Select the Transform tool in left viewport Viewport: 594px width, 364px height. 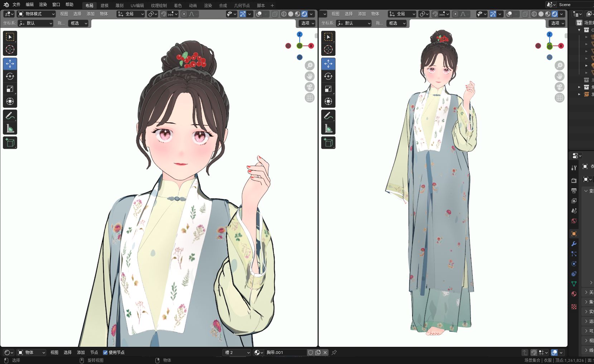(x=10, y=101)
